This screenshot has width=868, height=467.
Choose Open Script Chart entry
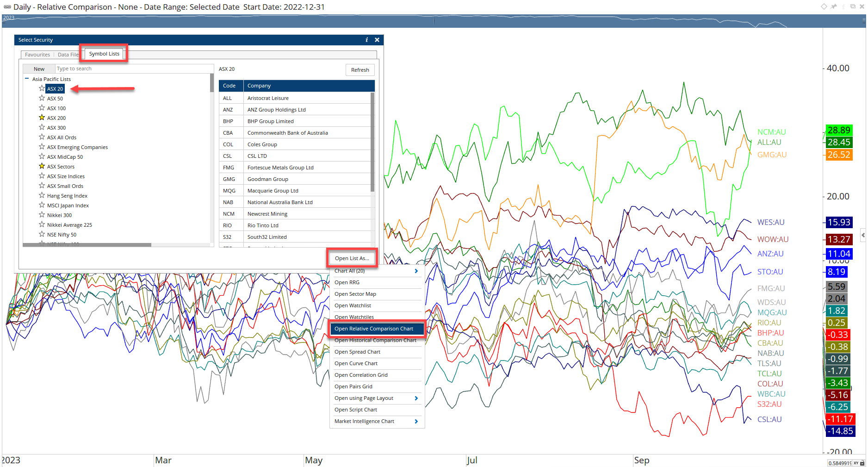click(377, 410)
